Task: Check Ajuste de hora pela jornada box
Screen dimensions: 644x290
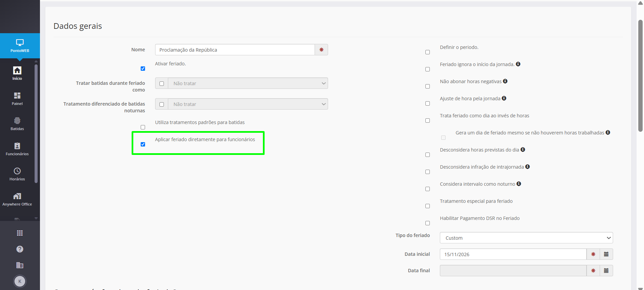Action: [427, 103]
